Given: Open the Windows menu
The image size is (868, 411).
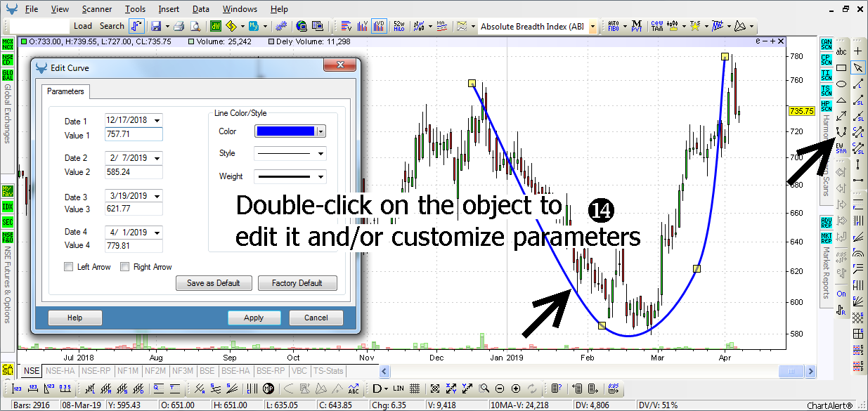Looking at the screenshot, I should (240, 9).
